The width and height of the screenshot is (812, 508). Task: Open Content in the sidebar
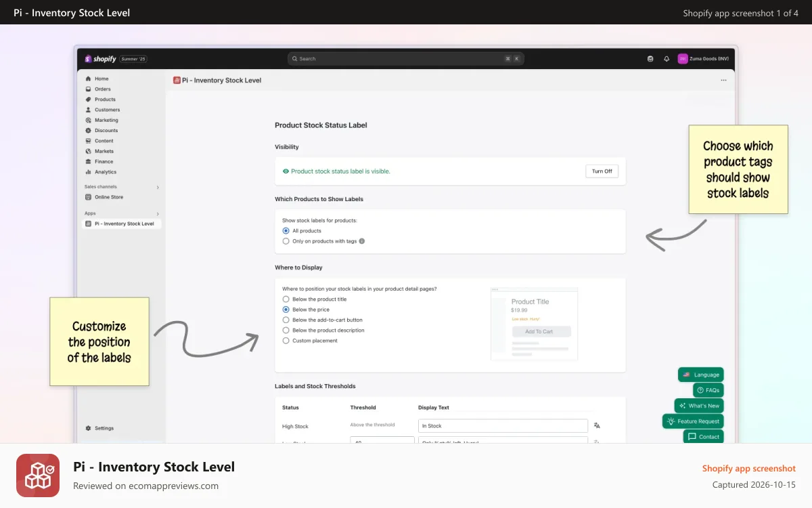click(104, 141)
